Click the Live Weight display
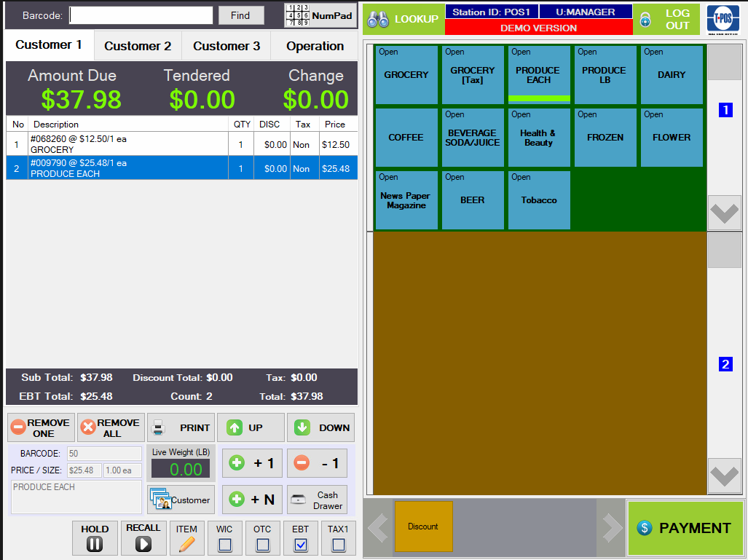Viewport: 748px width, 560px height. click(x=181, y=469)
